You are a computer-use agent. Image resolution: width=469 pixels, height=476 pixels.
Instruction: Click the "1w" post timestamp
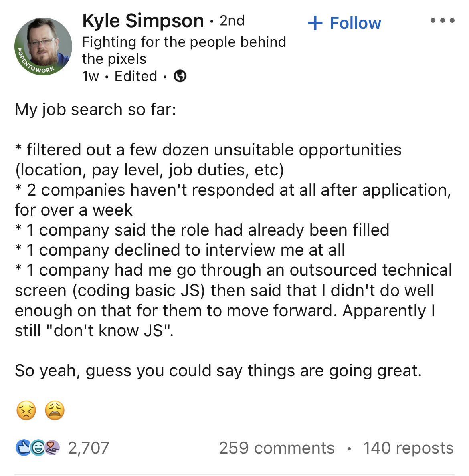(90, 76)
